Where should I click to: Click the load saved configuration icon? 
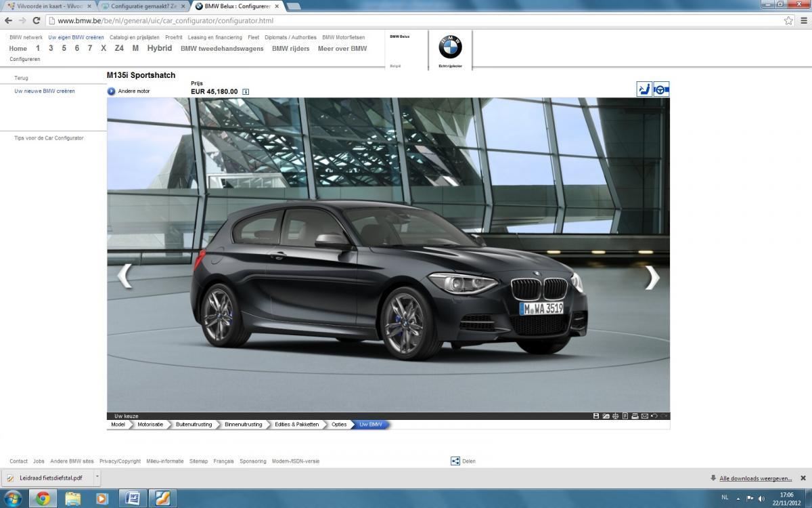click(606, 416)
